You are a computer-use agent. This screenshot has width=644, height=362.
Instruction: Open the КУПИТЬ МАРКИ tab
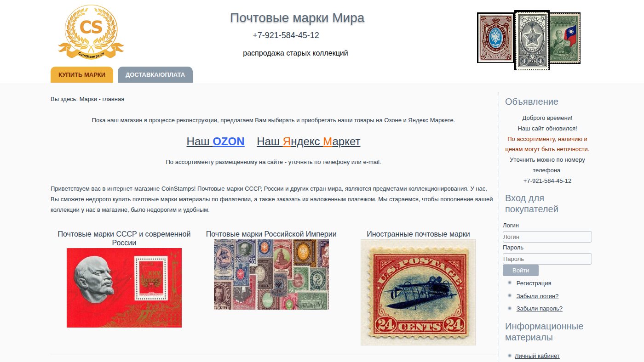pos(82,75)
